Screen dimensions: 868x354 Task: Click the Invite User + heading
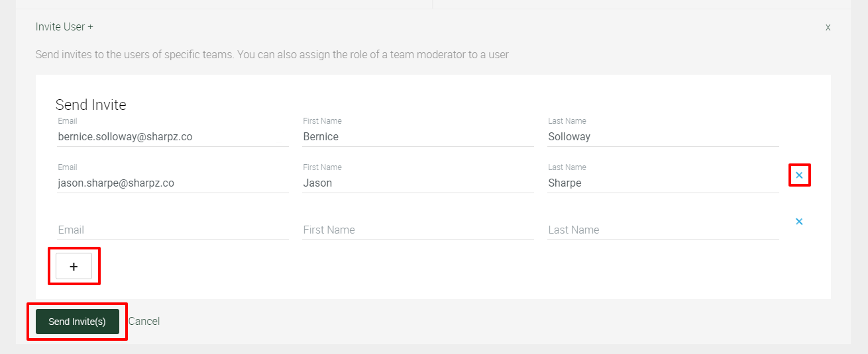coord(64,27)
